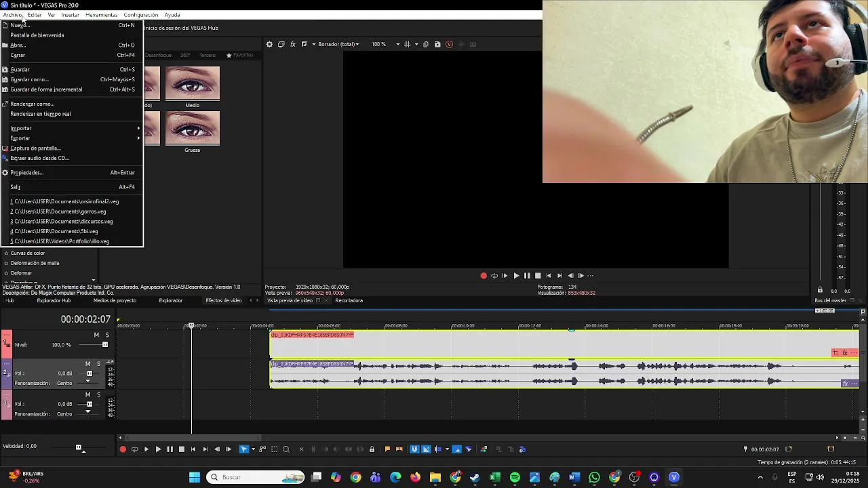Click Stop in the timeline transport bar
This screenshot has width=868, height=488.
(181, 449)
